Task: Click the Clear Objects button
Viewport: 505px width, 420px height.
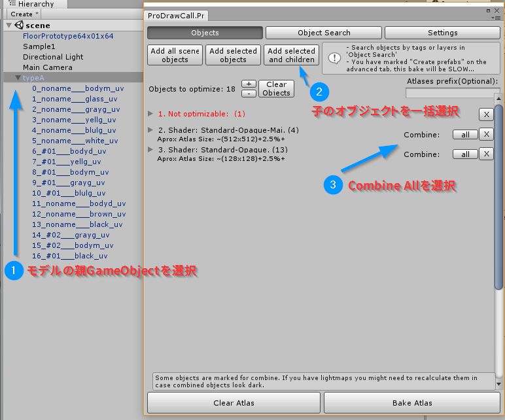Action: (x=276, y=88)
